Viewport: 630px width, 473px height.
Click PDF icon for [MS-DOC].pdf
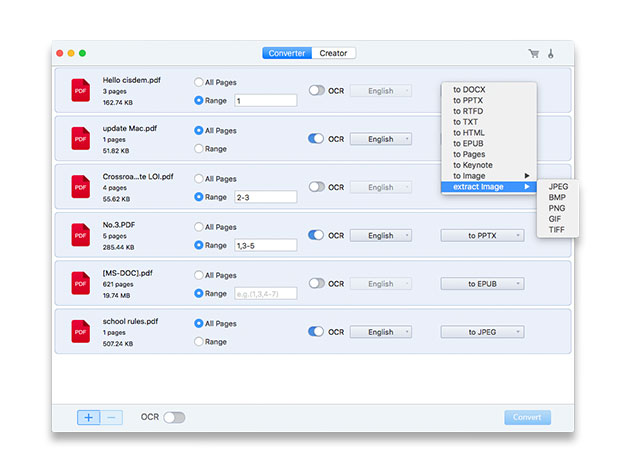click(80, 283)
